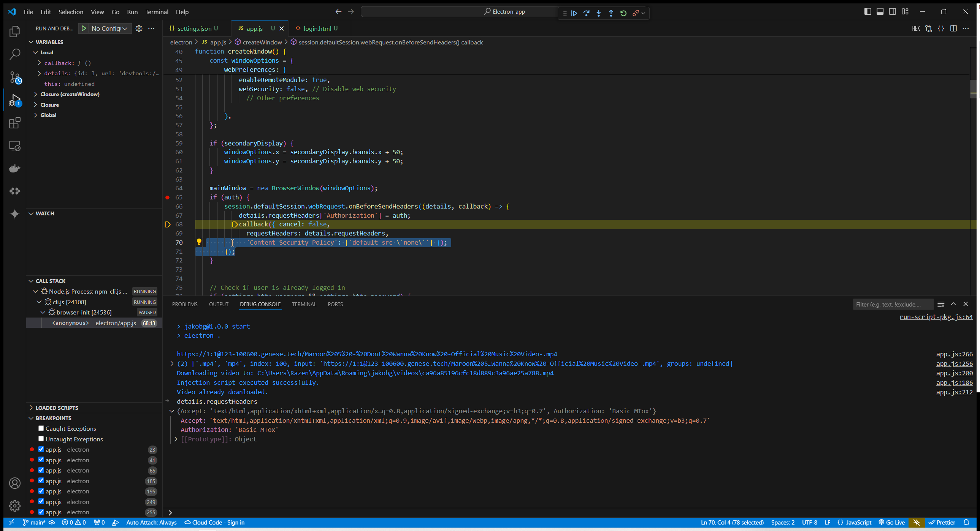Open the Extensions view in the activity bar
This screenshot has width=980, height=531.
pos(14,123)
